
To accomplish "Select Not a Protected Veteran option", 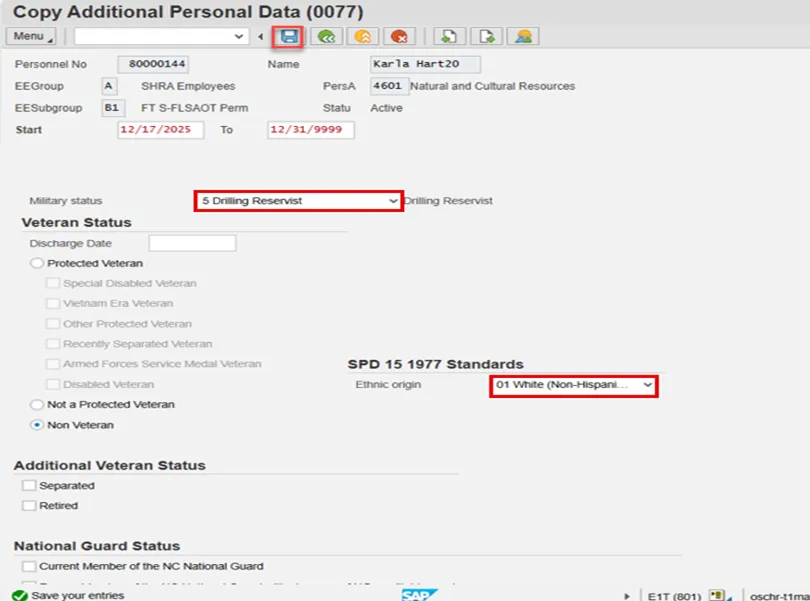I will pos(37,404).
